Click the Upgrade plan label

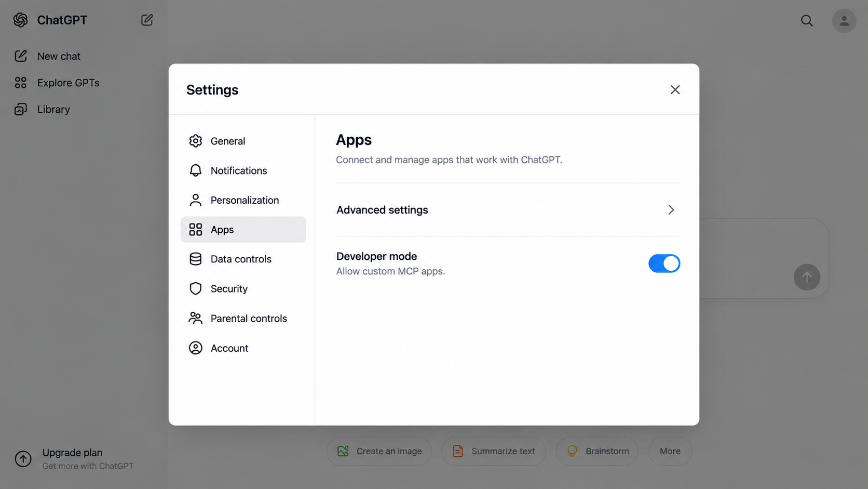[72, 453]
